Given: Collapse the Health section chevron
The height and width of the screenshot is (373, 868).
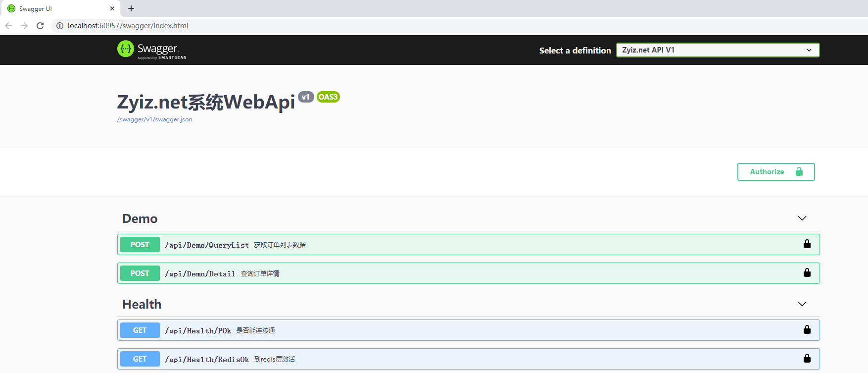Looking at the screenshot, I should click(x=802, y=304).
